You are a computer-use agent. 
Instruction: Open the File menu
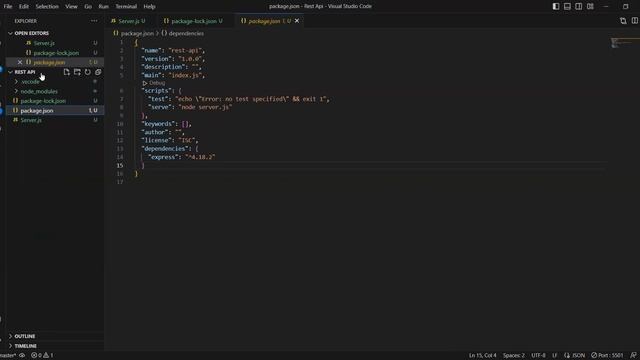coord(8,7)
